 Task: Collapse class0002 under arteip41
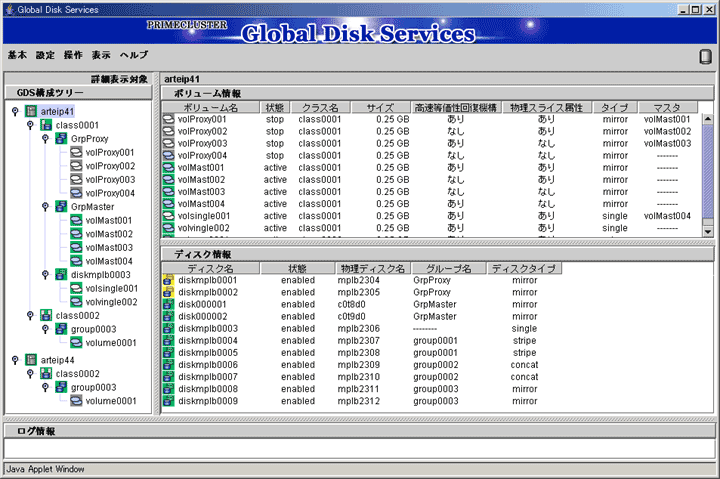coord(30,316)
